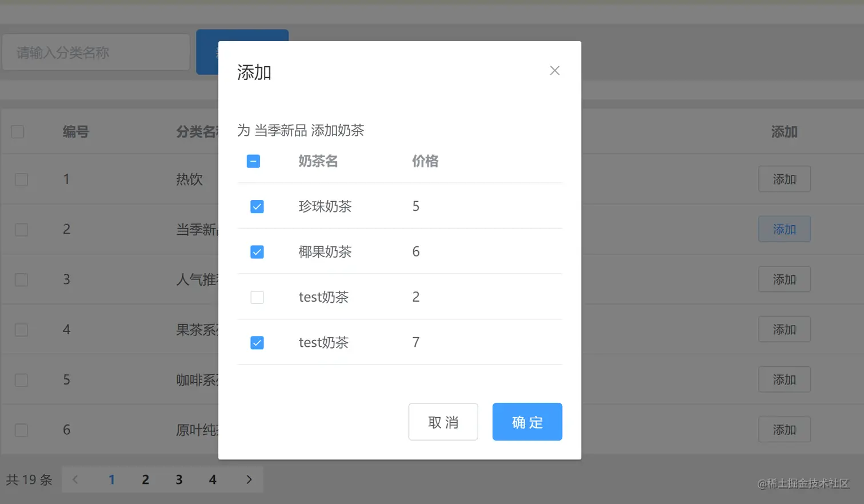The height and width of the screenshot is (504, 864).
Task: Open pagination page 3
Action: 179,479
